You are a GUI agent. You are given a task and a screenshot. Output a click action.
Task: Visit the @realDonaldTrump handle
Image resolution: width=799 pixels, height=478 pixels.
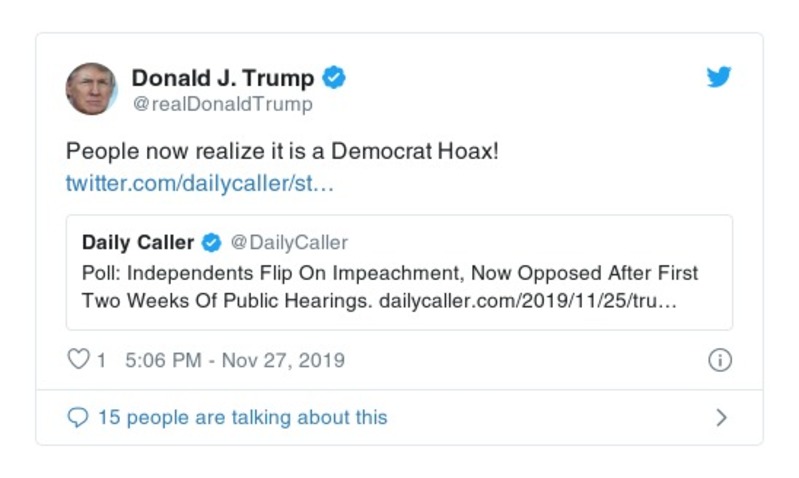pos(222,104)
